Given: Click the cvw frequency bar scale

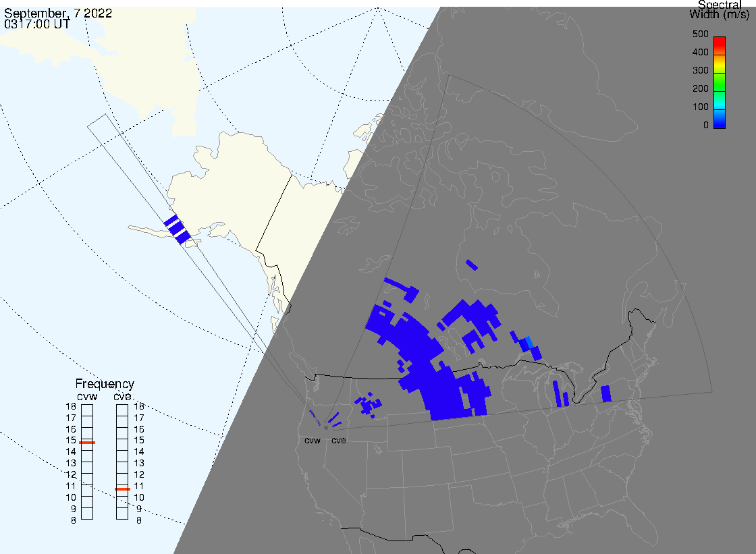Looking at the screenshot, I should [87, 462].
